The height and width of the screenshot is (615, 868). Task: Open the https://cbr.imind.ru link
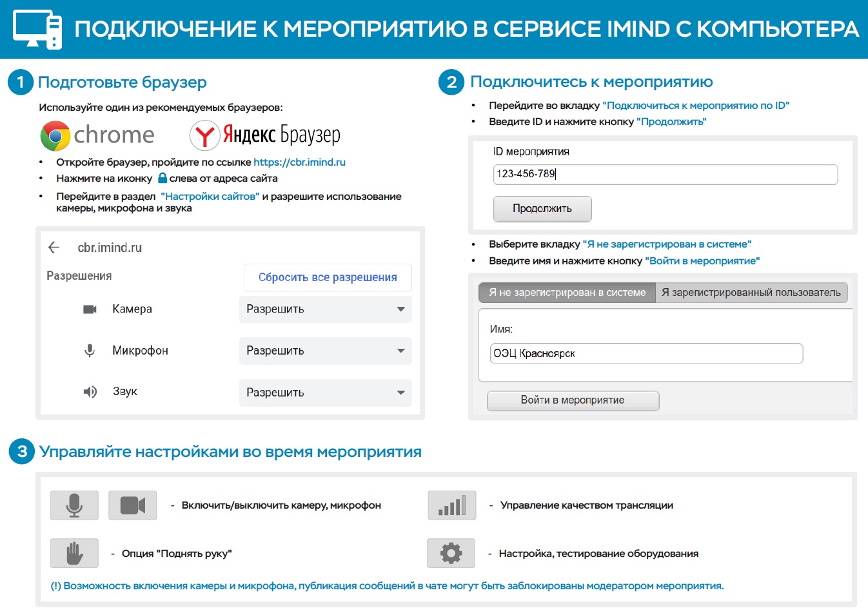299,162
